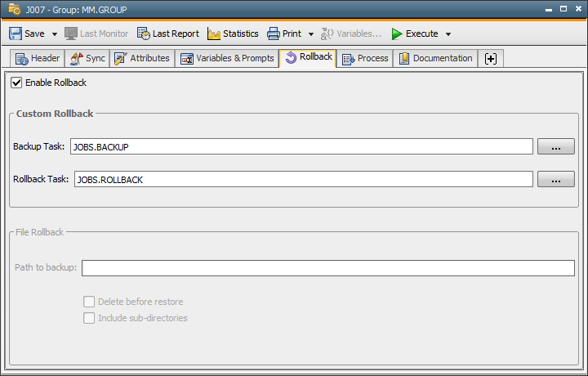
Task: Click inside the Rollback Task input field
Action: (302, 179)
